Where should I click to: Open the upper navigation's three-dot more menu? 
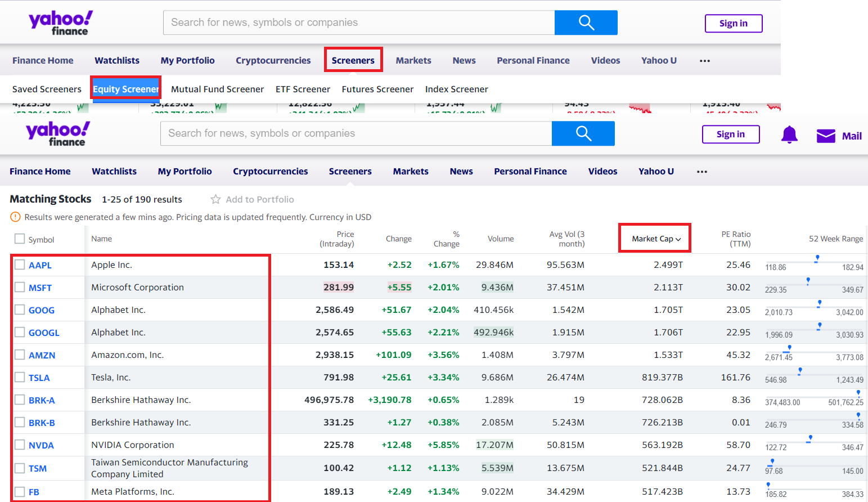(x=705, y=61)
